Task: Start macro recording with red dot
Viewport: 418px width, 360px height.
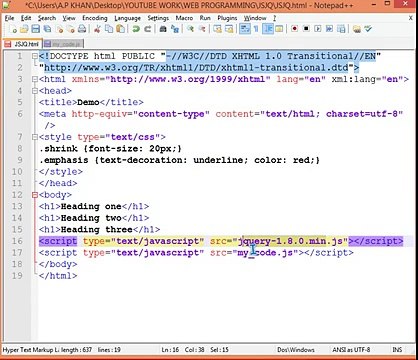Action: pyautogui.click(x=294, y=29)
